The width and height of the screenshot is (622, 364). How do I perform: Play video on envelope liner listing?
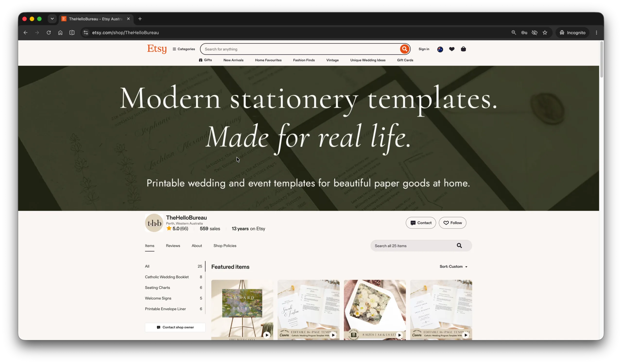point(399,335)
